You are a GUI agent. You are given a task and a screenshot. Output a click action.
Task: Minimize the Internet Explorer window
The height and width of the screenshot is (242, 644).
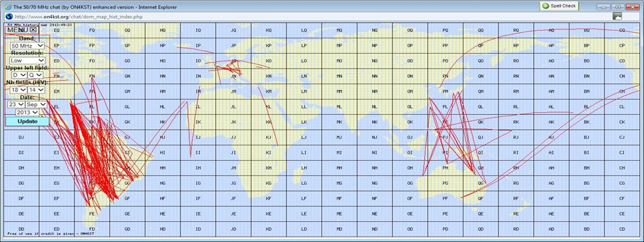[x=603, y=7]
